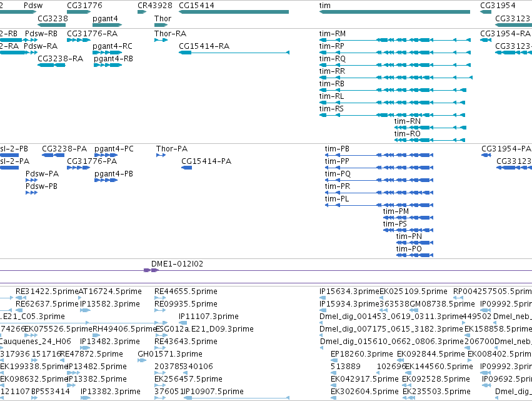The width and height of the screenshot is (532, 401).
Task: Click the CG31954-PA protein label
Action: tap(506, 149)
